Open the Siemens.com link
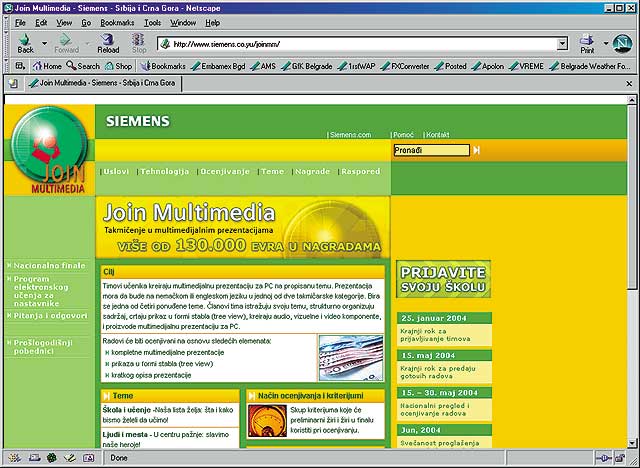 350,135
